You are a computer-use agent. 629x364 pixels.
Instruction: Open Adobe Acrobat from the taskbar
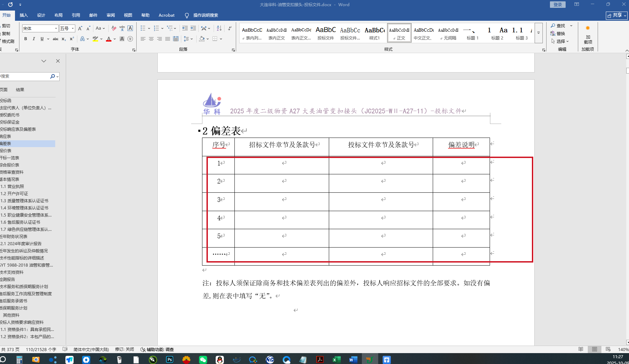click(x=320, y=360)
